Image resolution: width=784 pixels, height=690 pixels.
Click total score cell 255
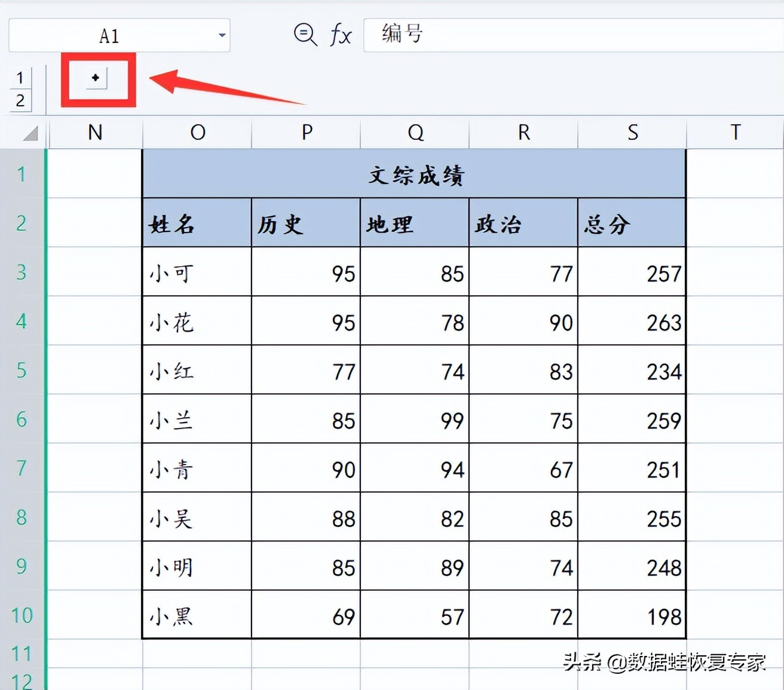(632, 517)
